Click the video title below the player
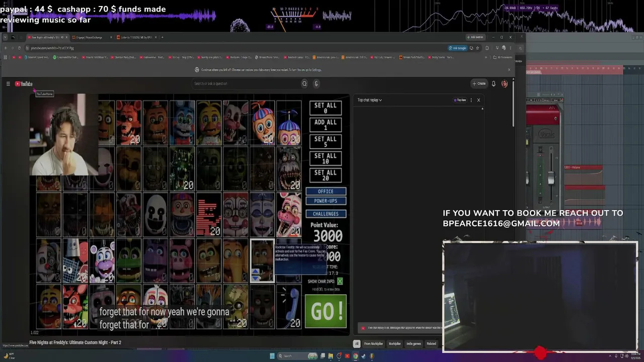Screen dimensions: 644x362 pyautogui.click(x=75, y=342)
